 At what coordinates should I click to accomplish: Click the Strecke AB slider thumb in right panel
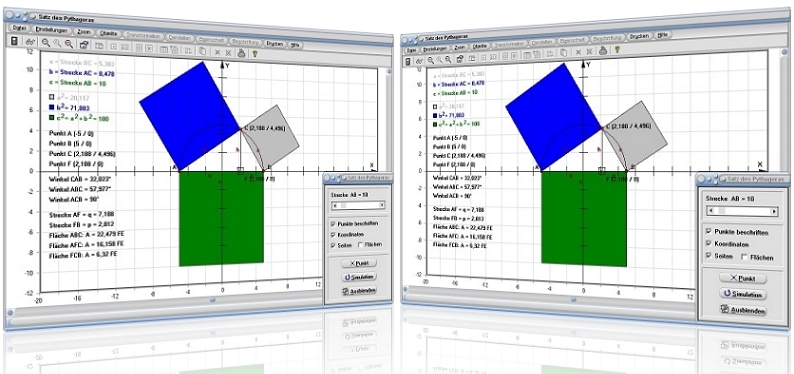(723, 211)
